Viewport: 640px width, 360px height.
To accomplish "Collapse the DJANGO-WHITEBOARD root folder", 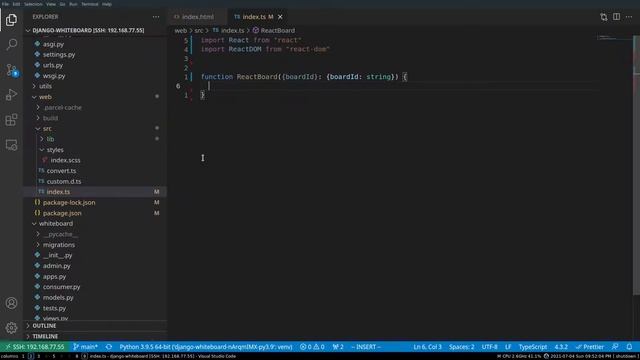I will [95, 30].
